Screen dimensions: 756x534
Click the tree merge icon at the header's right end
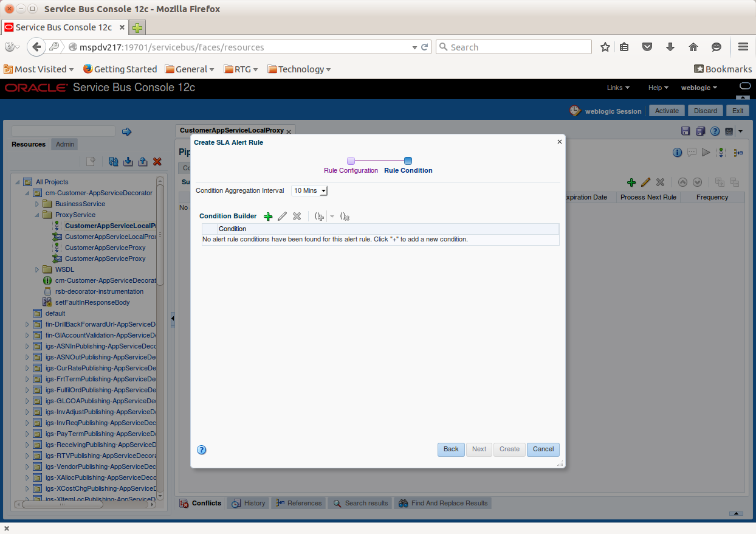click(x=738, y=153)
